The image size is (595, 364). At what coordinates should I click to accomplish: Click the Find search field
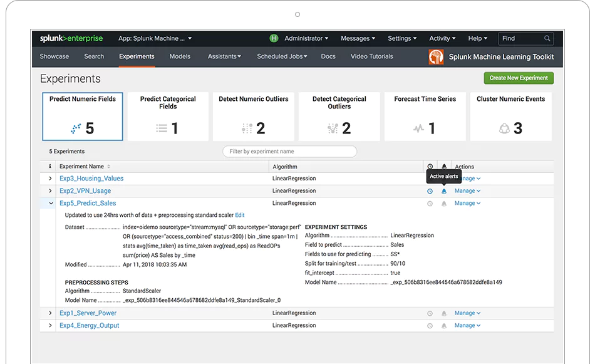coord(525,38)
